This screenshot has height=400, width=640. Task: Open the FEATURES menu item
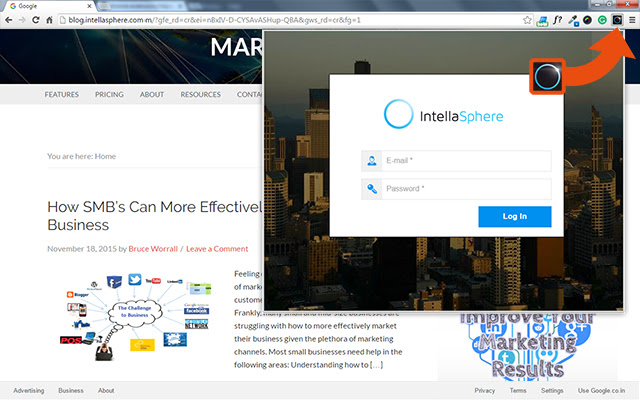click(x=62, y=94)
